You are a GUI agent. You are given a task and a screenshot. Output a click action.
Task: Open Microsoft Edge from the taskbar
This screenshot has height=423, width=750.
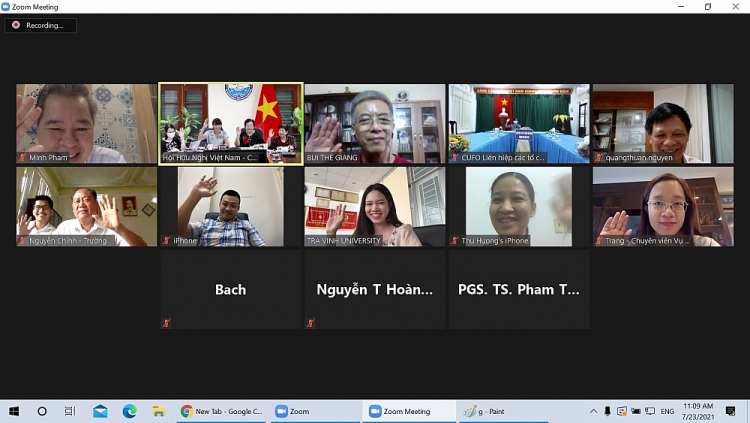129,411
